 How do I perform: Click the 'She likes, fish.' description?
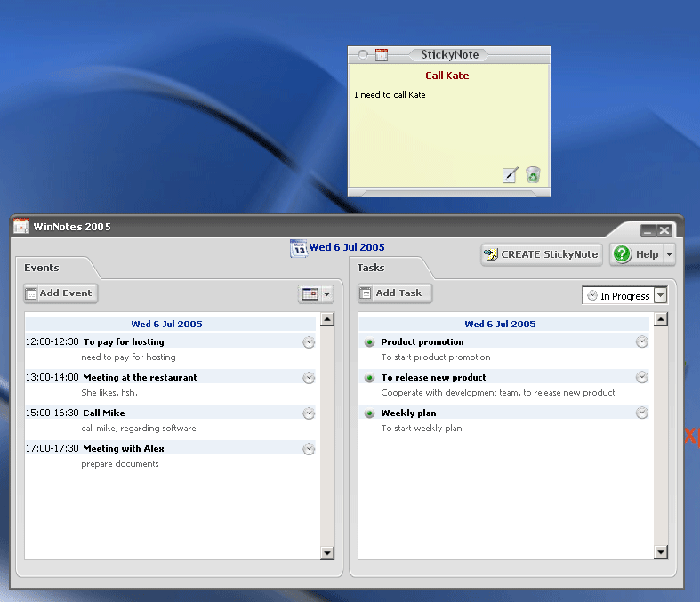point(109,393)
